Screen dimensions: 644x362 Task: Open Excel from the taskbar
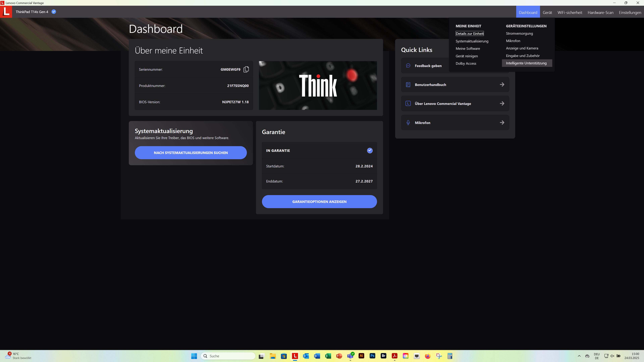click(x=328, y=356)
